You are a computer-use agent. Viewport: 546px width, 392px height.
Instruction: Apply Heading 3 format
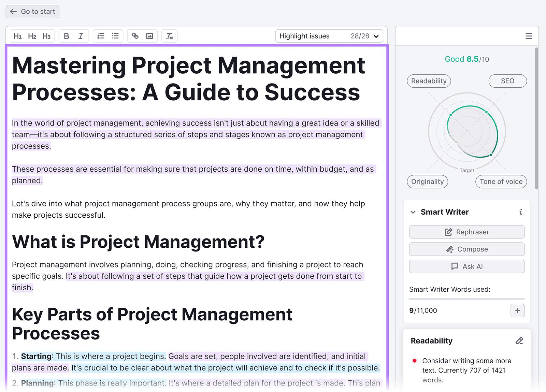pos(46,36)
